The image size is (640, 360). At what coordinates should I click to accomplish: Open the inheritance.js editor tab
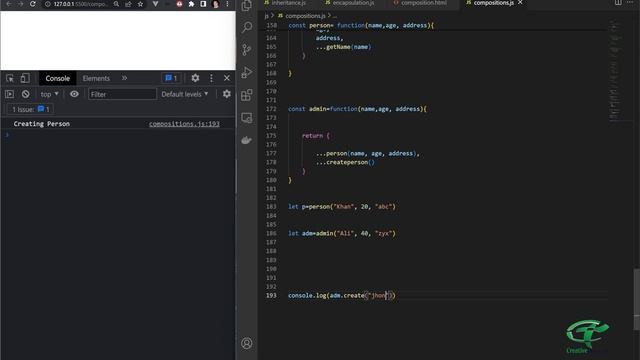tap(285, 3)
